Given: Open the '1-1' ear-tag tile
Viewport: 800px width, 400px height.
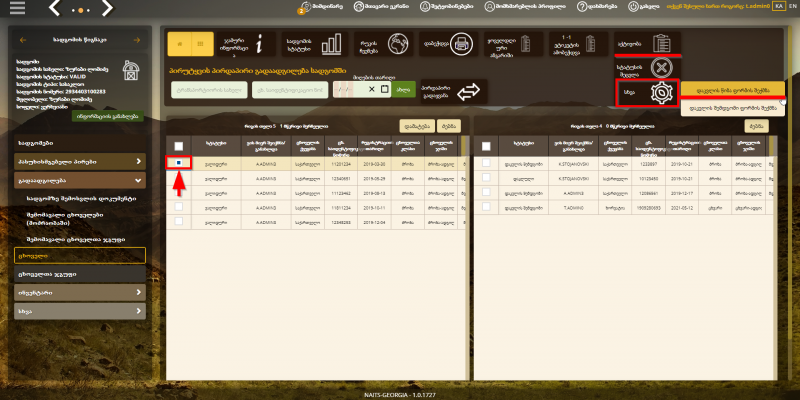Looking at the screenshot, I should tap(579, 44).
